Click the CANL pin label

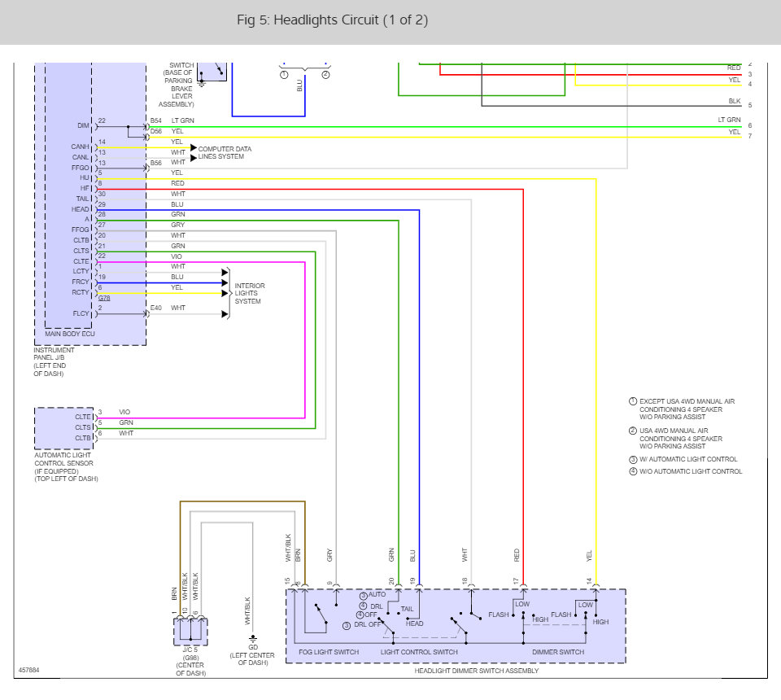tap(81, 157)
